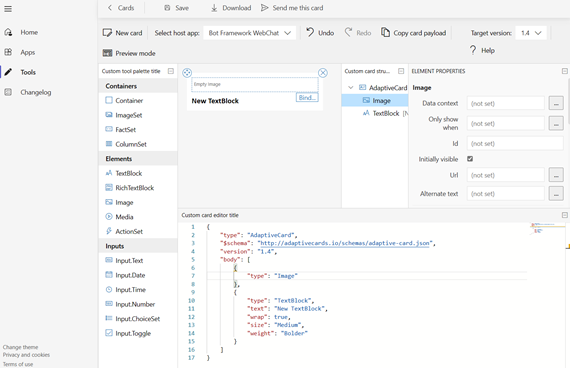Open the Select host app dropdown
Screen dimensions: 570x368
pos(250,33)
